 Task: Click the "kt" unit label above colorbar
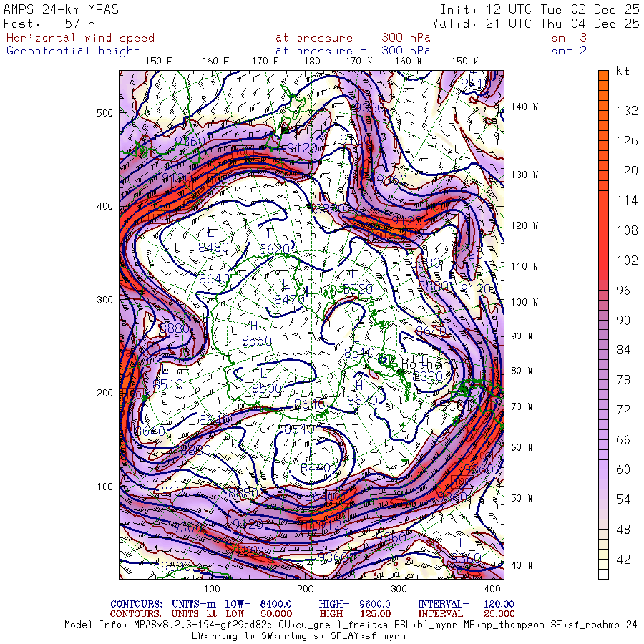click(x=623, y=71)
